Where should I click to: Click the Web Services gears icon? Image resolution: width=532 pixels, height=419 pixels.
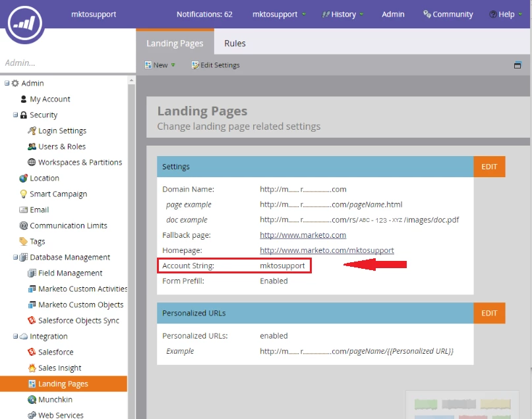coord(32,415)
